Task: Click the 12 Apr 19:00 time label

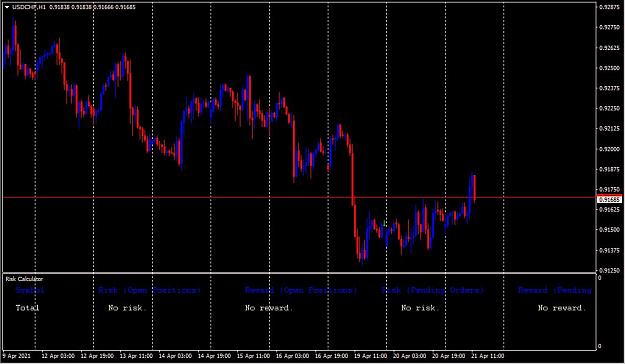Action: coord(97,356)
